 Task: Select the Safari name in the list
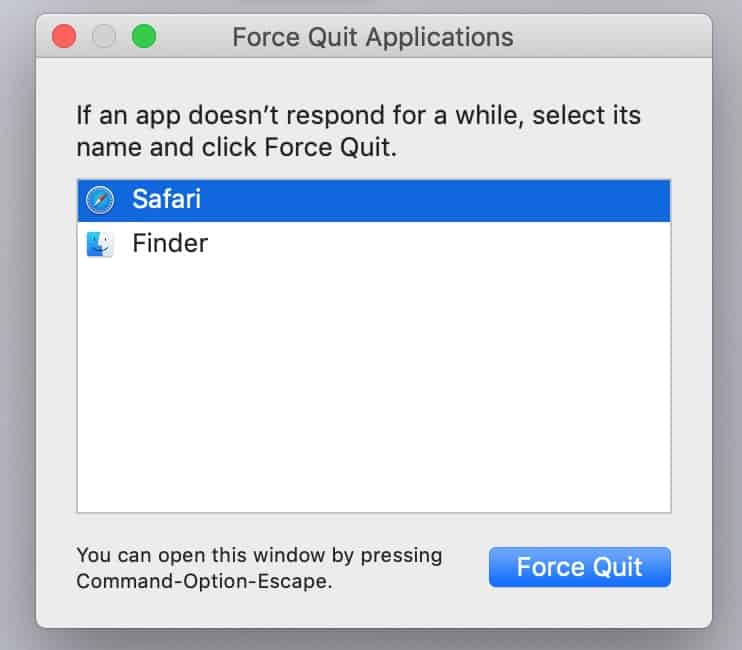(167, 199)
